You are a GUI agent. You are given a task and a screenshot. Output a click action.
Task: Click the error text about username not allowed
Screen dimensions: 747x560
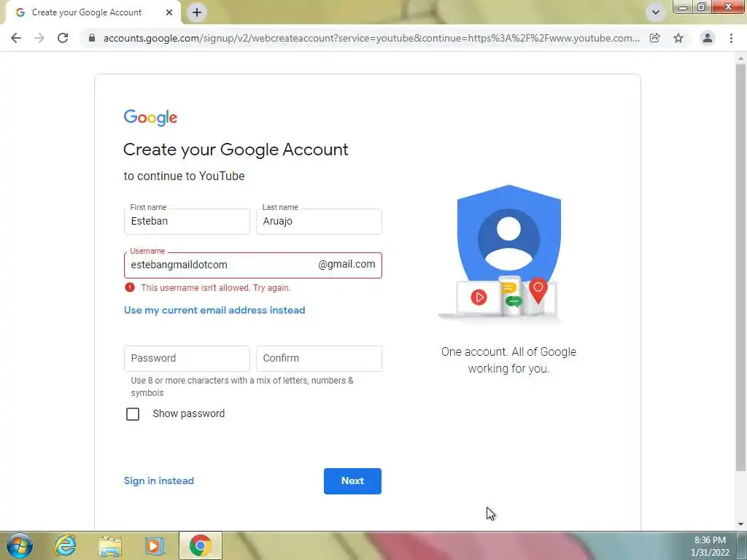[216, 287]
